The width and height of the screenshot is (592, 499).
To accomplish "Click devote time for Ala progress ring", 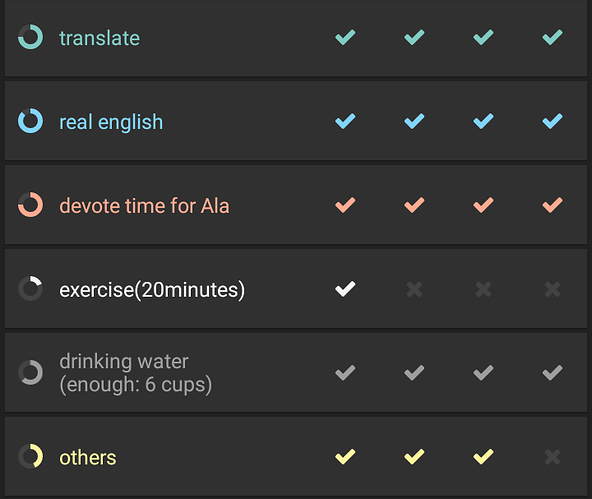I will [x=31, y=205].
